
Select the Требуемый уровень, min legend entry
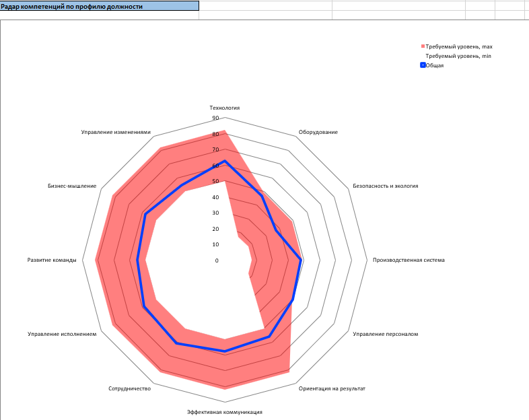[458, 56]
